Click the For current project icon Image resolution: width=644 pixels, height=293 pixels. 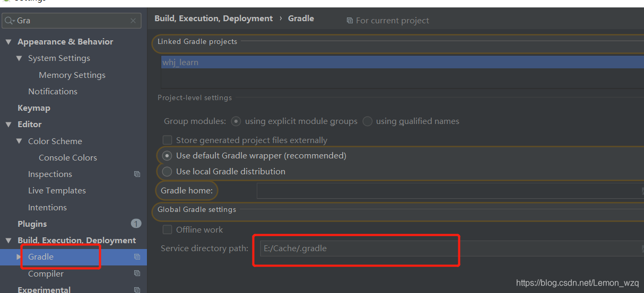click(350, 21)
